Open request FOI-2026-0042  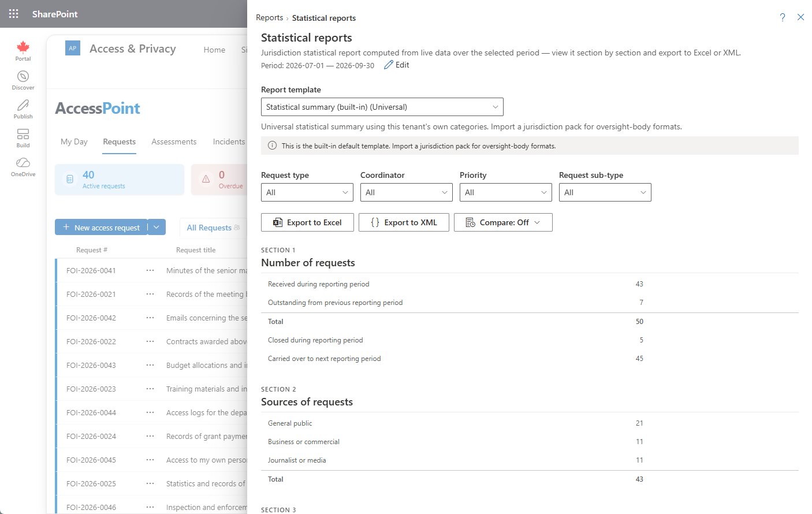pyautogui.click(x=91, y=318)
